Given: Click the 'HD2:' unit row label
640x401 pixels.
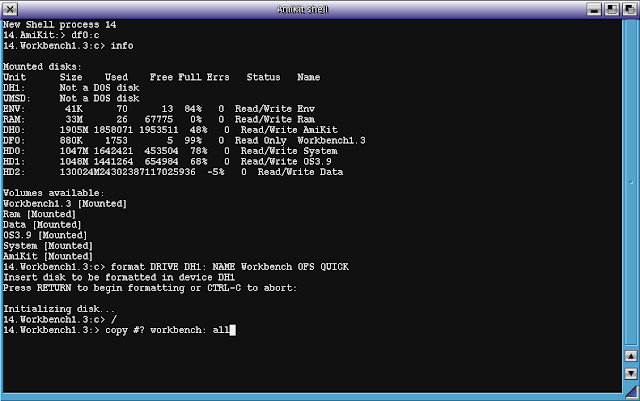Looking at the screenshot, I should [14, 172].
